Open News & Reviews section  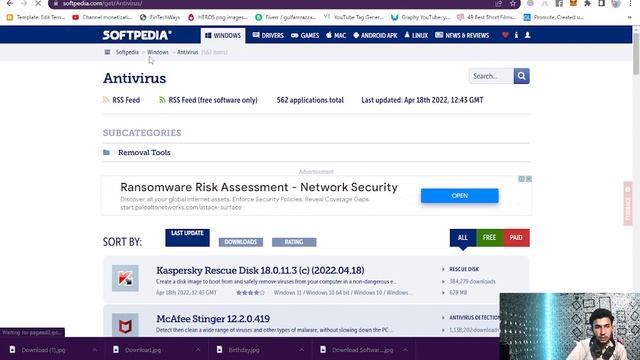point(462,36)
